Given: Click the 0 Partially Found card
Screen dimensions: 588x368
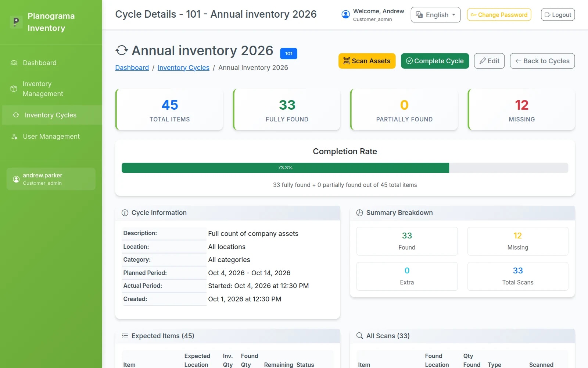Looking at the screenshot, I should tap(404, 109).
